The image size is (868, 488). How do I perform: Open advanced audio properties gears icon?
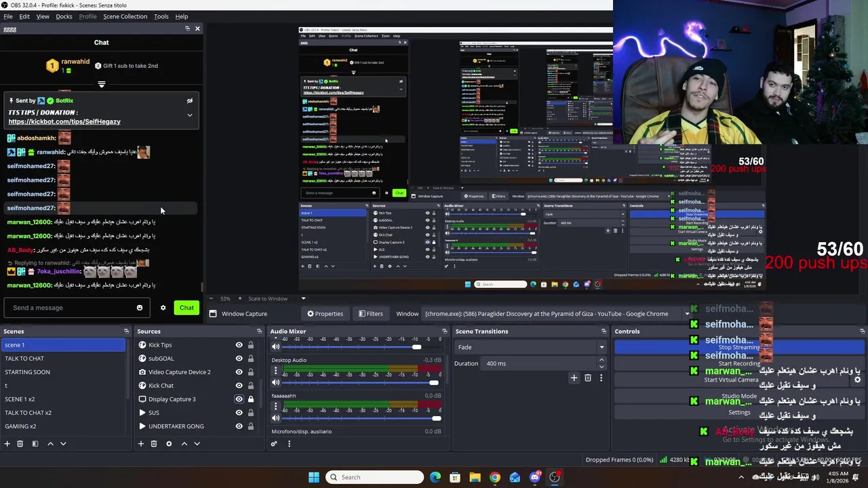(274, 444)
